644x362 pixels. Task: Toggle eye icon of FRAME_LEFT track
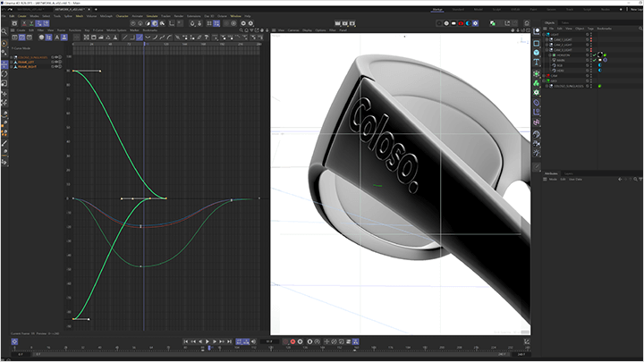[x=56, y=62]
